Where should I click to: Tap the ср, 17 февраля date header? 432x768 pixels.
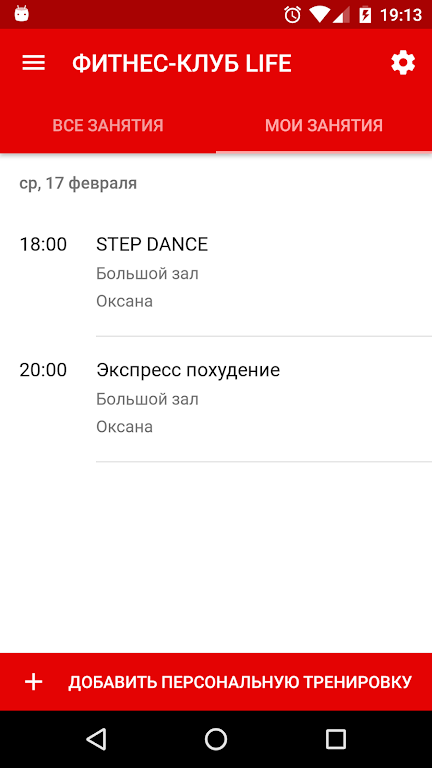[78, 184]
